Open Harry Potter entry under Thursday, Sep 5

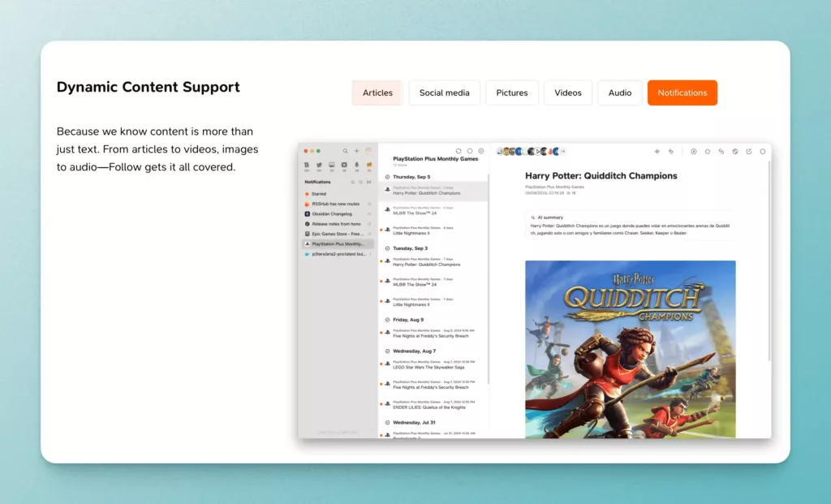[x=433, y=191]
